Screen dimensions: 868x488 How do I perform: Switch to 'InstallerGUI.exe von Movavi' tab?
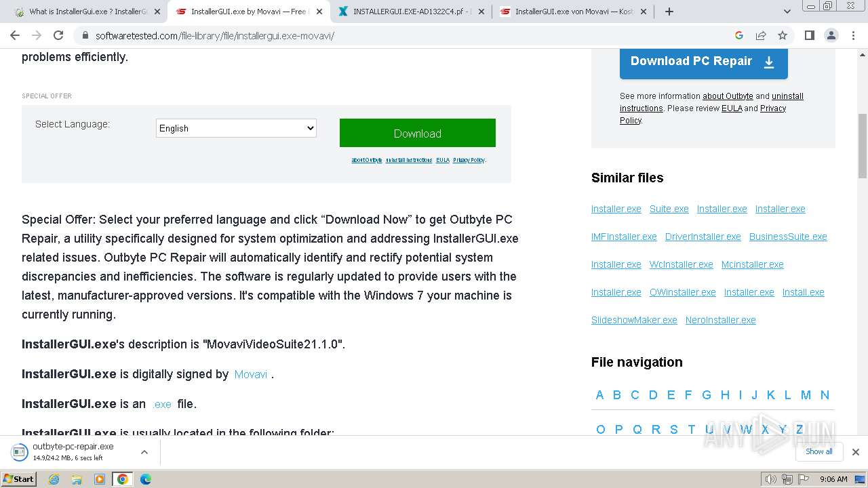pyautogui.click(x=573, y=12)
